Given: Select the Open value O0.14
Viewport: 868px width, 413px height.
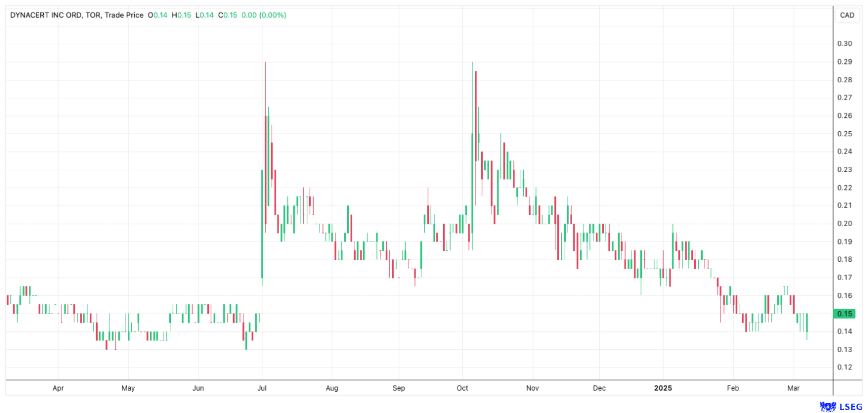Looking at the screenshot, I should coord(158,16).
